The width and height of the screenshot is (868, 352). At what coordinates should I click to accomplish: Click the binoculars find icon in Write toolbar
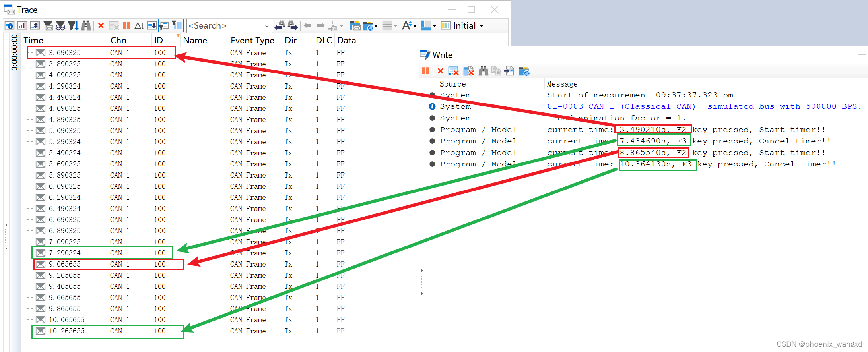[484, 71]
